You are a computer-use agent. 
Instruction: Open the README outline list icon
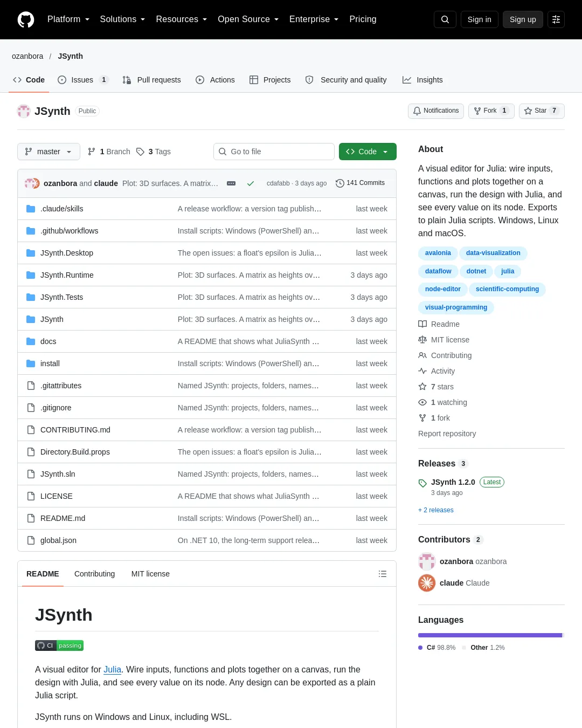click(383, 574)
